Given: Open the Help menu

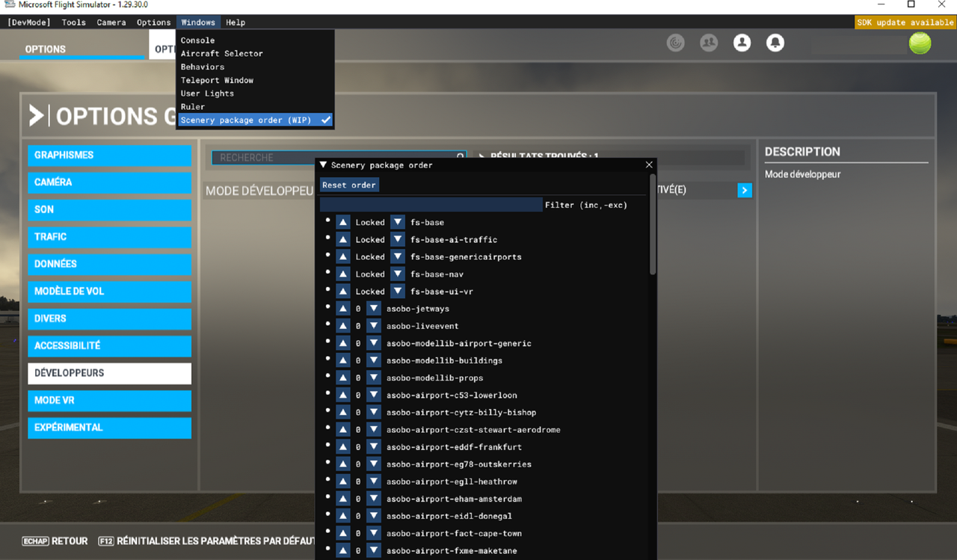Looking at the screenshot, I should [236, 22].
